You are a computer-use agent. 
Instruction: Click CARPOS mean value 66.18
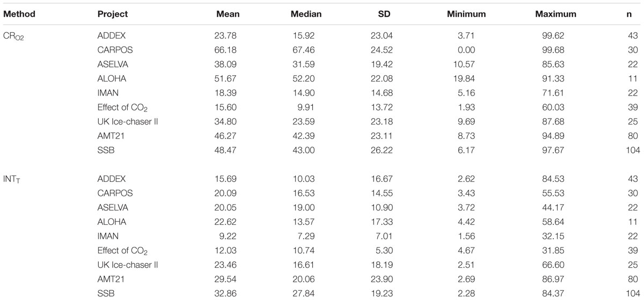[229, 51]
